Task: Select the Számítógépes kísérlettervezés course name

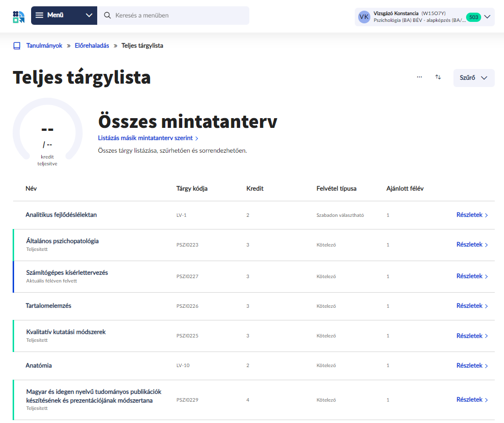Action: point(67,272)
